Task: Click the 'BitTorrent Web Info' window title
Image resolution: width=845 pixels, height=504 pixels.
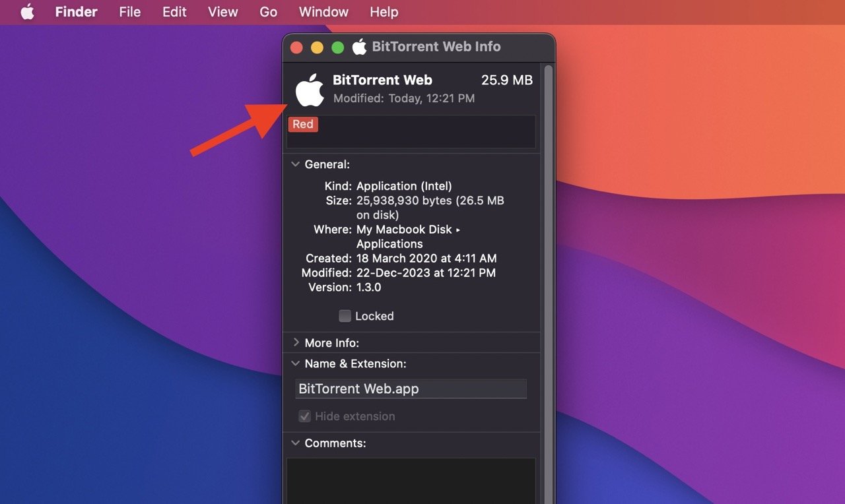Action: click(436, 47)
